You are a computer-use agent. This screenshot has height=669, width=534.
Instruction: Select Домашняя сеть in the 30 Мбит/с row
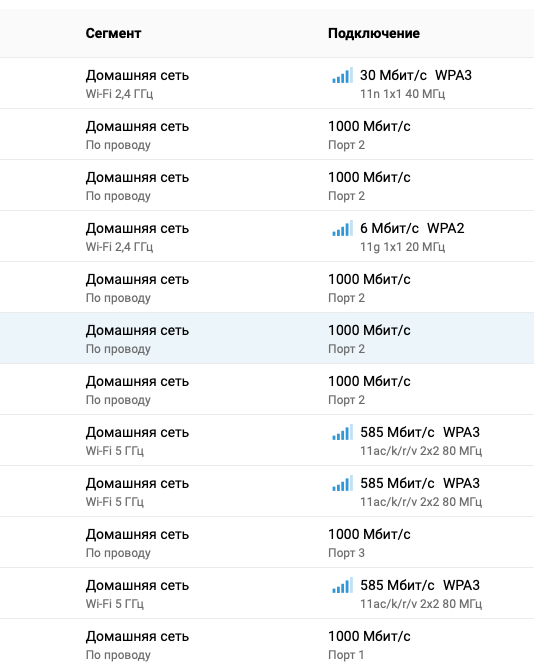pyautogui.click(x=137, y=76)
